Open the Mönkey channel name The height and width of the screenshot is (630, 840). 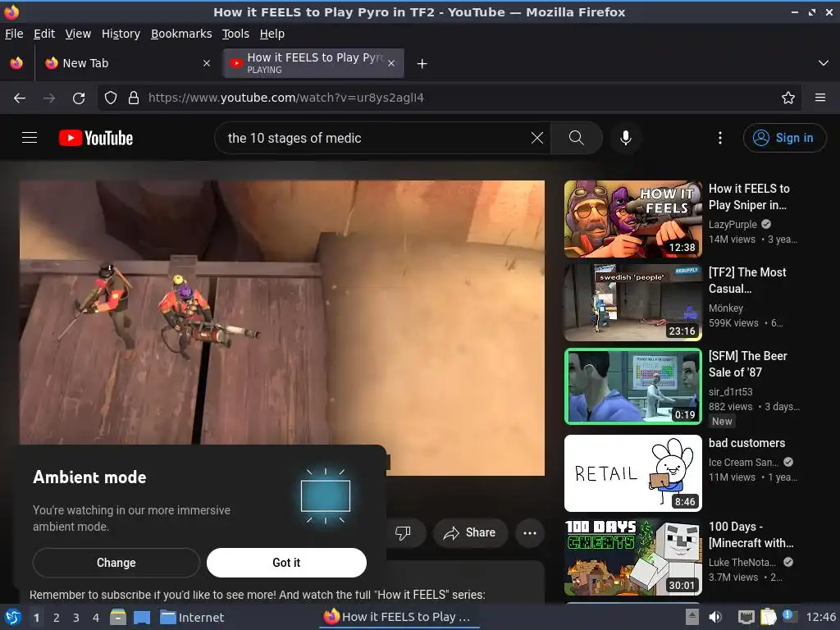click(x=726, y=308)
